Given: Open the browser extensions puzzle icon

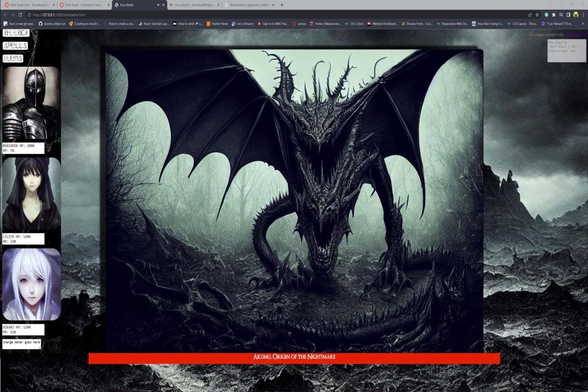Looking at the screenshot, I should pyautogui.click(x=554, y=15).
